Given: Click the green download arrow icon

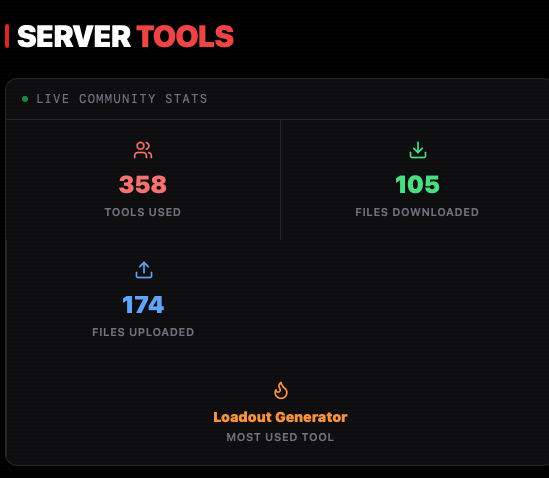Looking at the screenshot, I should [x=418, y=150].
